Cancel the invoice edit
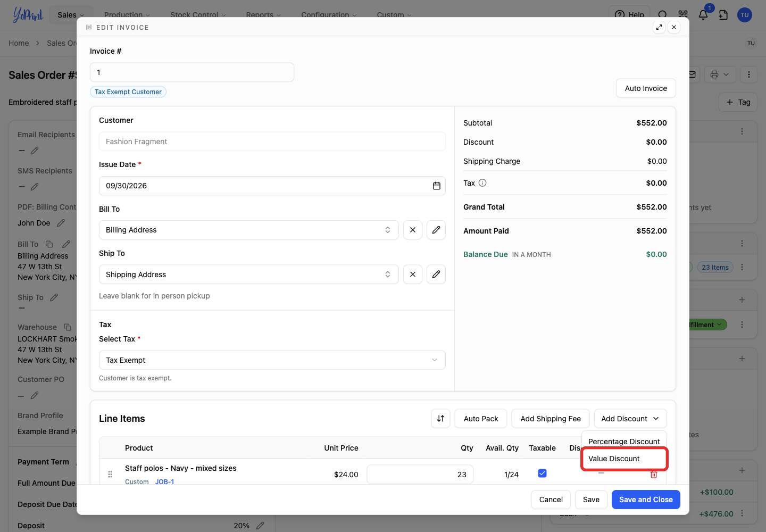 (551, 500)
